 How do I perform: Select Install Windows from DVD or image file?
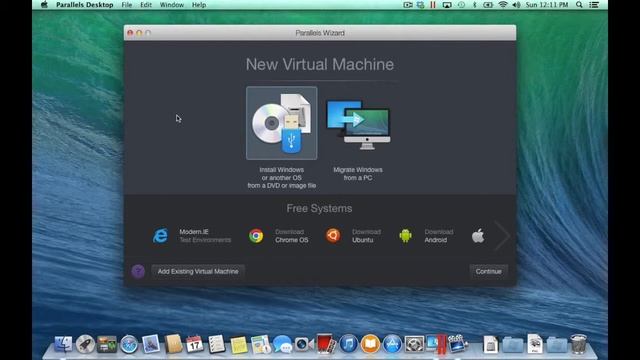click(x=281, y=123)
